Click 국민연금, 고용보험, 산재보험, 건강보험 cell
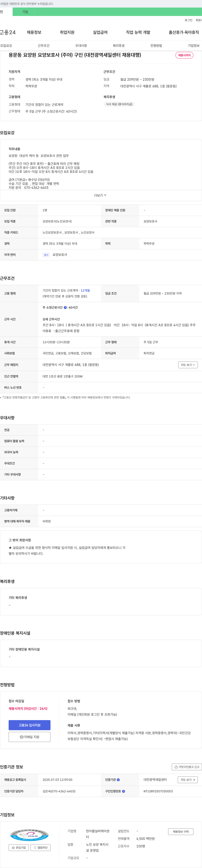This screenshot has height=868, width=202. 67,353
